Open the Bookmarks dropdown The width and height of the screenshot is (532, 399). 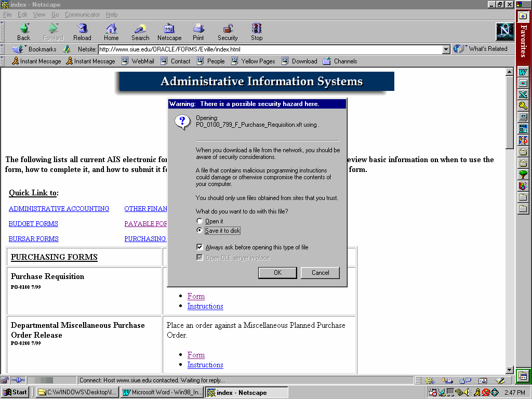35,49
